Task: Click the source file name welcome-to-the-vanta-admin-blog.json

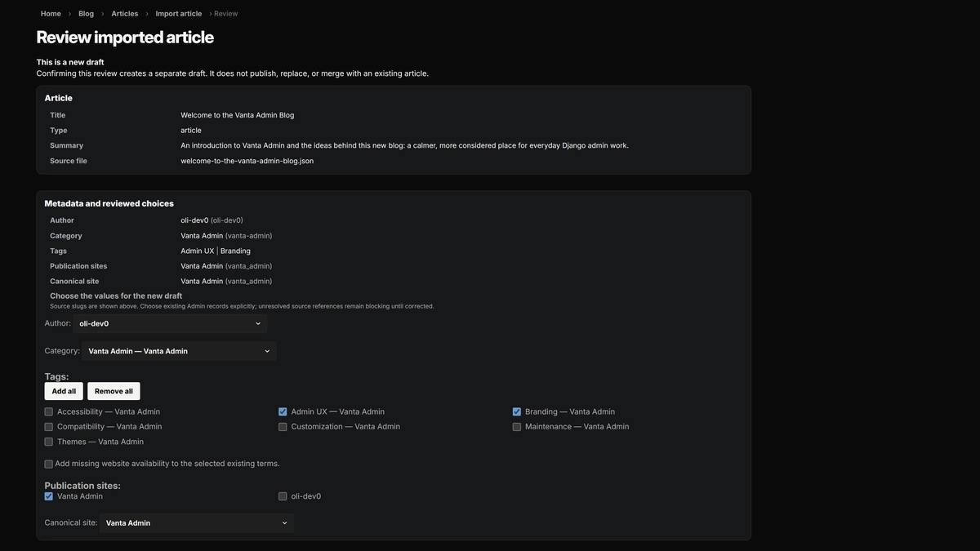Action: pos(247,161)
